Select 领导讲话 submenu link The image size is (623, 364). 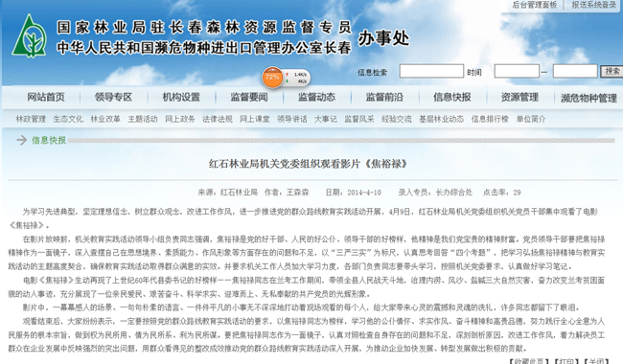(292, 119)
